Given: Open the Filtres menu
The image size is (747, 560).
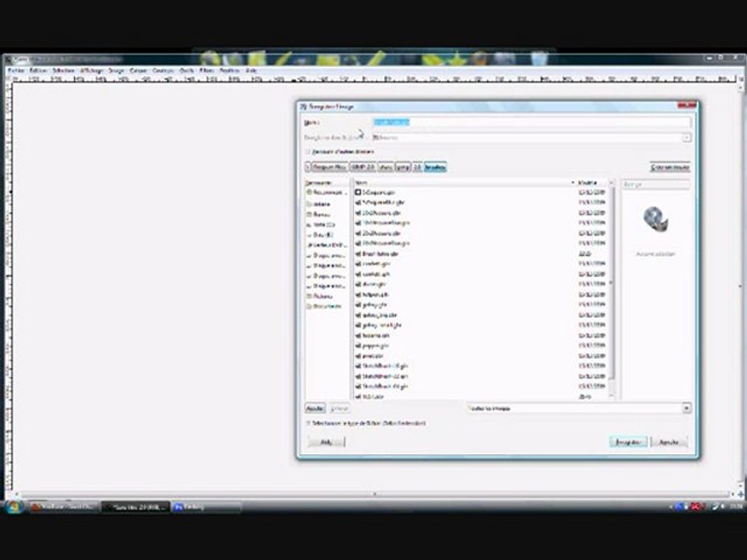Looking at the screenshot, I should 207,71.
